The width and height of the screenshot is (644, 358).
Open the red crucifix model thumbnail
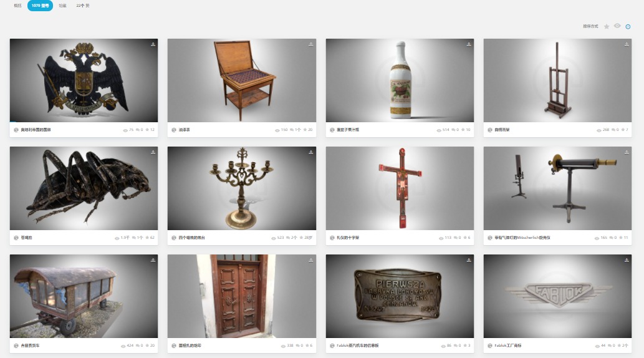[400, 188]
